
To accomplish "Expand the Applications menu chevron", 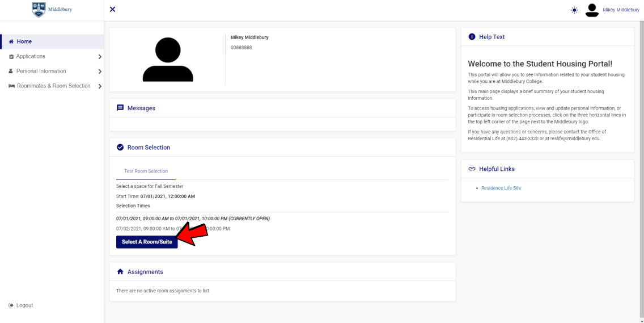I will click(100, 57).
